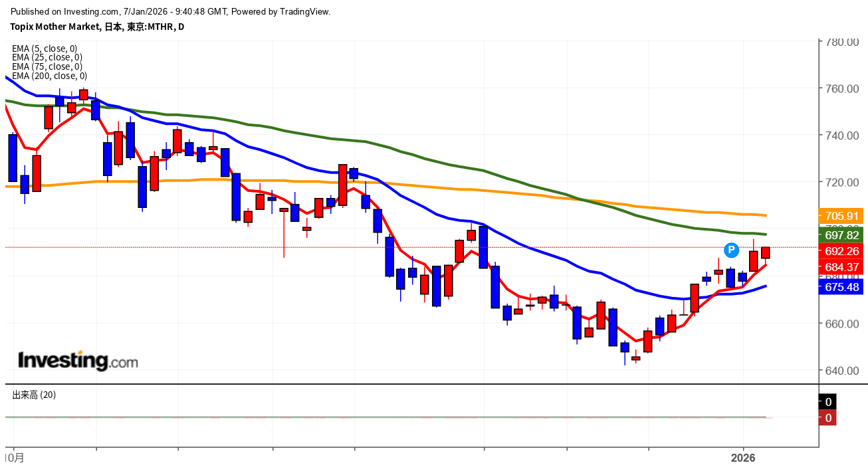Select the blue 675.48 price tag
Screen dimensions: 868x469
842,287
